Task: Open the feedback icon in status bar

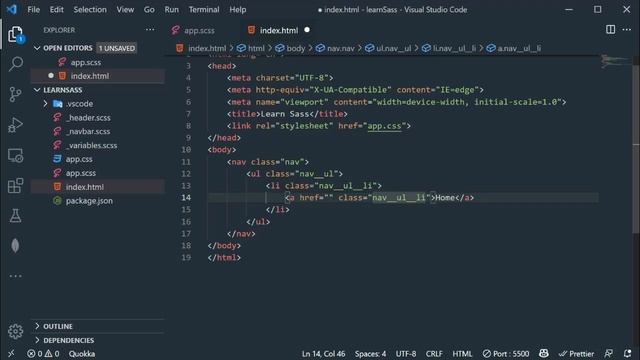Action: (608, 353)
